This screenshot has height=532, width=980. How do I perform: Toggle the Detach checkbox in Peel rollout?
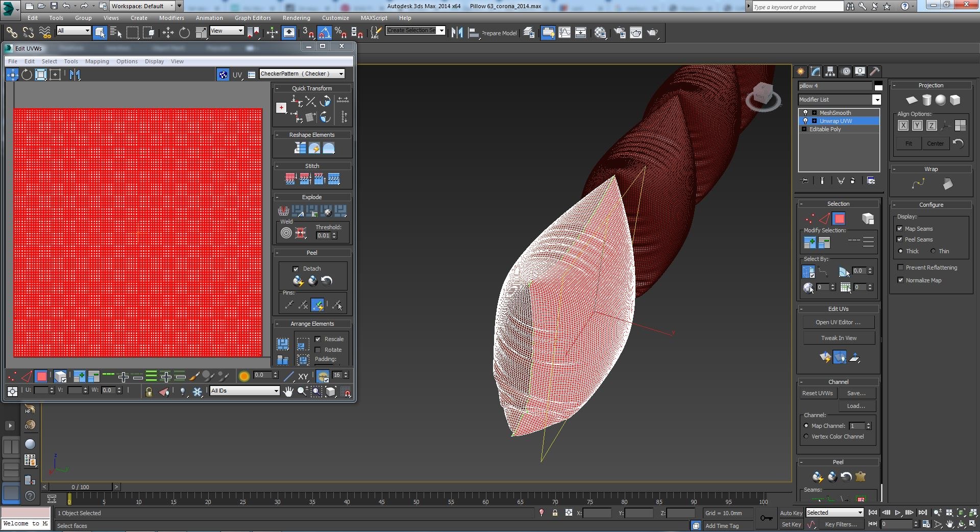coord(296,269)
